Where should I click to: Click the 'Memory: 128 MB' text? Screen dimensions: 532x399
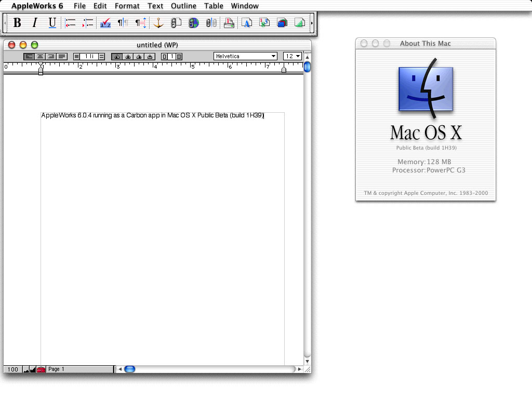coord(424,162)
